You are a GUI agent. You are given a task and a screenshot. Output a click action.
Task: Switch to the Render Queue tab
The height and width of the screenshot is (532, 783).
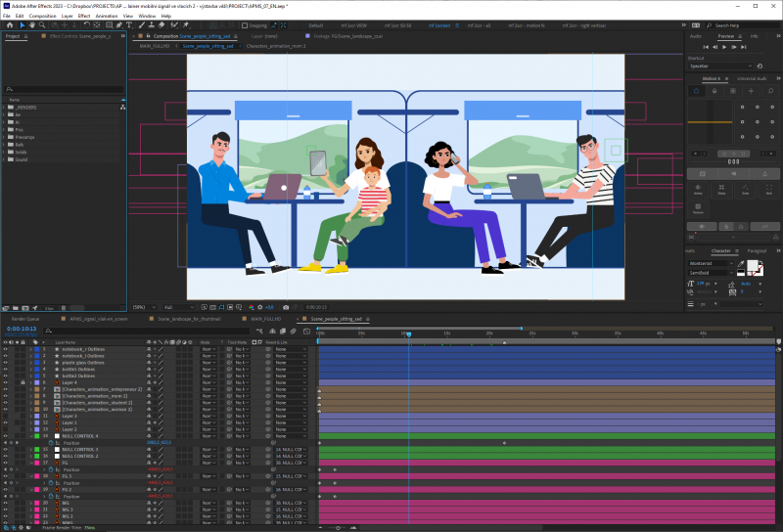click(x=24, y=318)
